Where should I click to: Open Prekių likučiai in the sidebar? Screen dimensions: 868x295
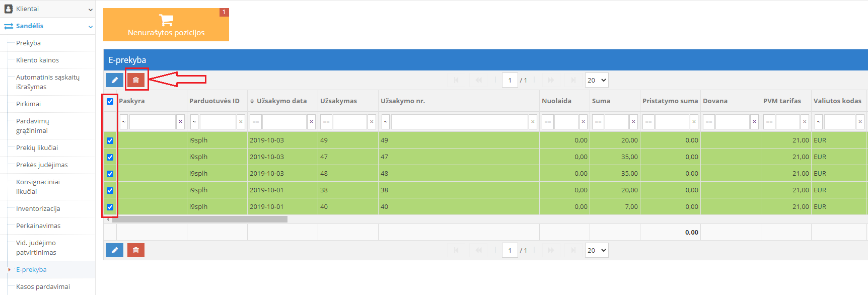click(x=37, y=148)
